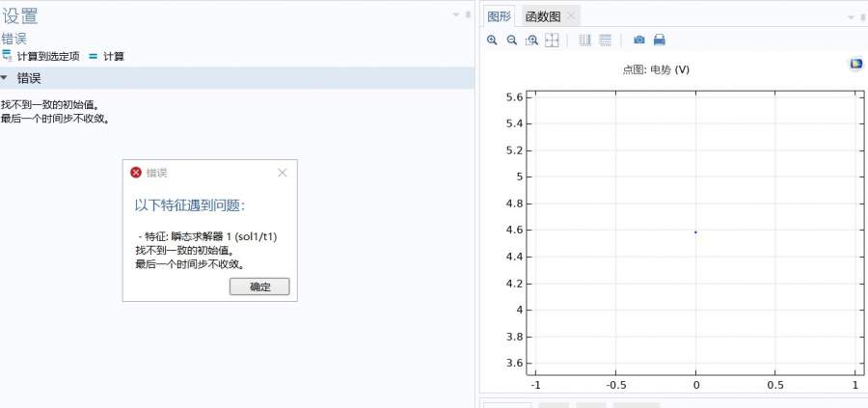
Task: Collapse the 错误 section
Action: 5,78
